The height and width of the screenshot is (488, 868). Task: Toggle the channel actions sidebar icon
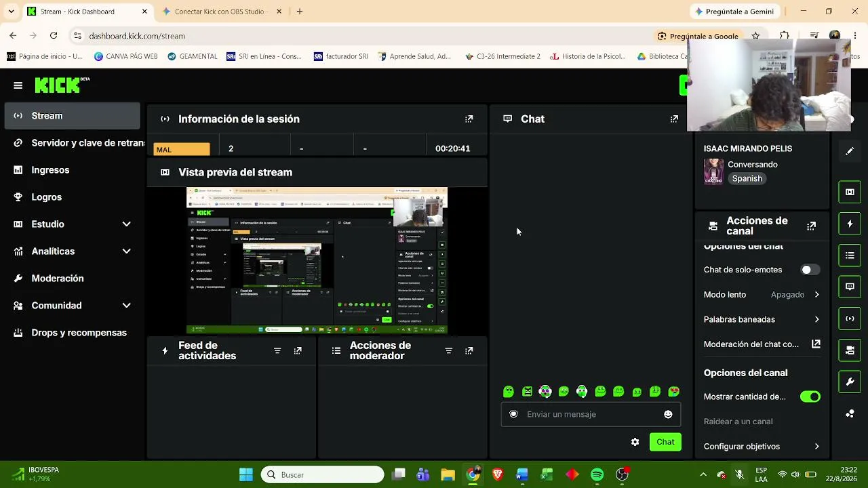coord(850,350)
